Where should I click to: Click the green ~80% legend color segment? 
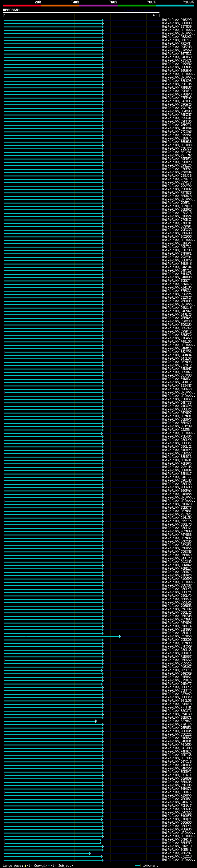[136, 6]
